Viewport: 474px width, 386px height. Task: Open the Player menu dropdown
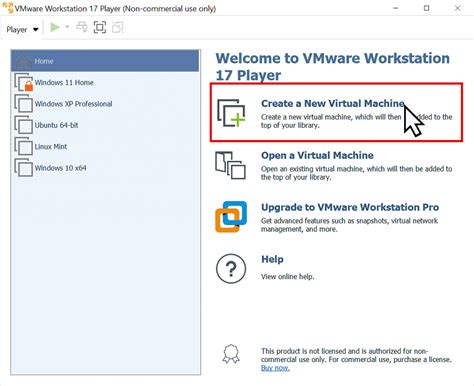point(22,29)
